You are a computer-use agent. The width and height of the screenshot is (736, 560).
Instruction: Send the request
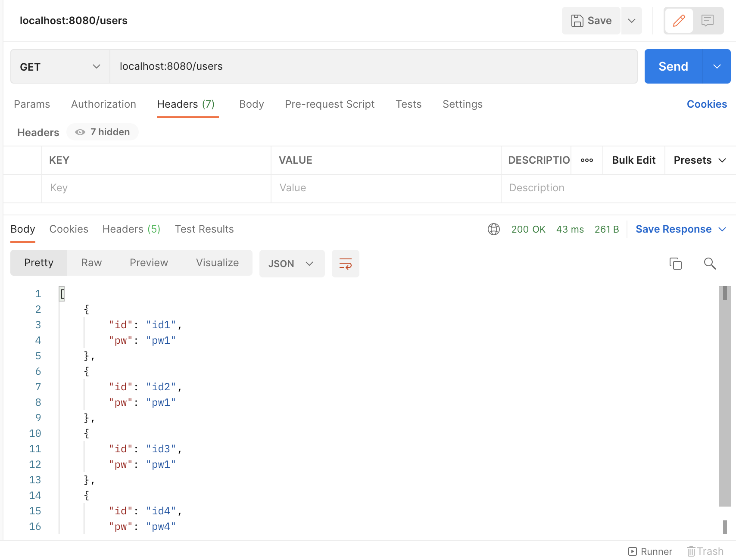click(x=674, y=66)
